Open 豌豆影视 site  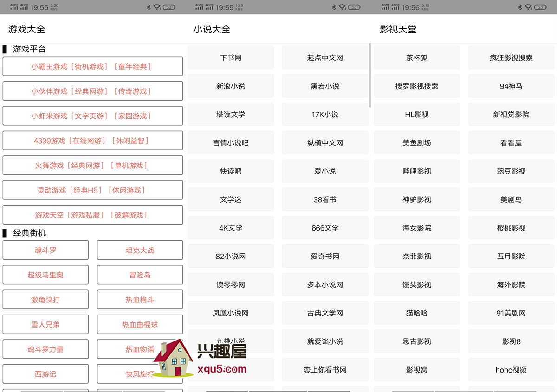511,171
